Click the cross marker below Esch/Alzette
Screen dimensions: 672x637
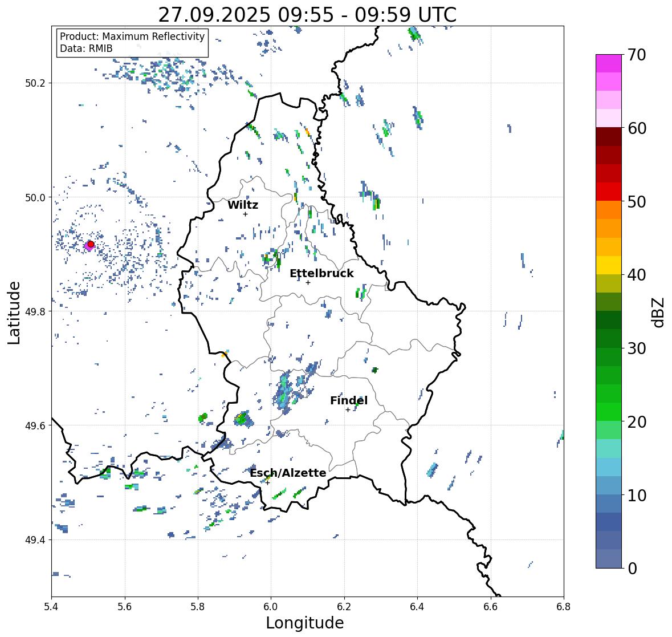point(267,482)
